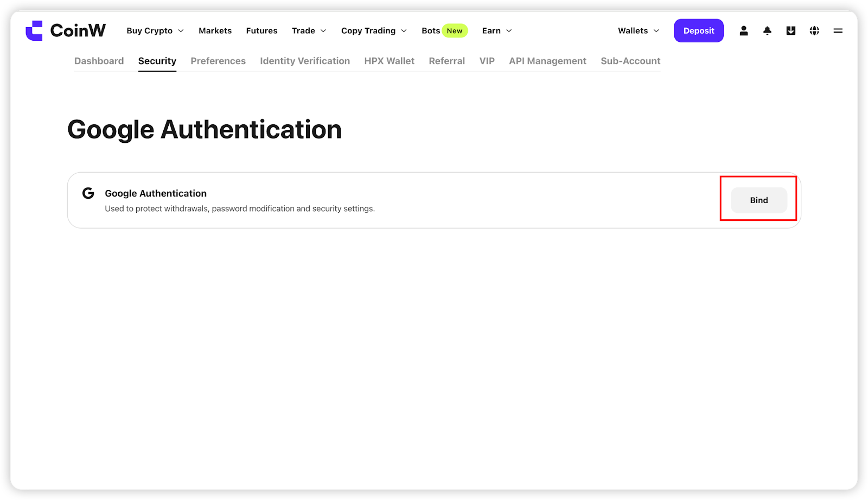Go to the API Management tab

pos(547,61)
